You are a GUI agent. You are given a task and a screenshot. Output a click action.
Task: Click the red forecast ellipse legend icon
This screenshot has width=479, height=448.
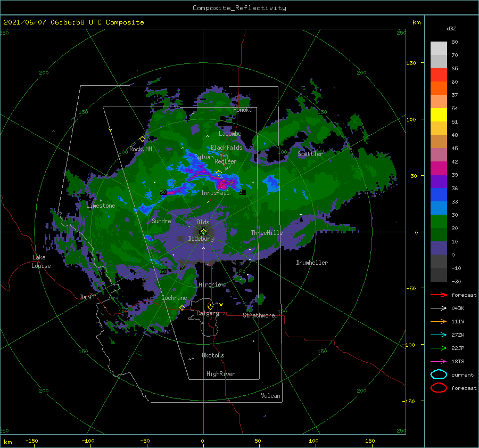439,388
